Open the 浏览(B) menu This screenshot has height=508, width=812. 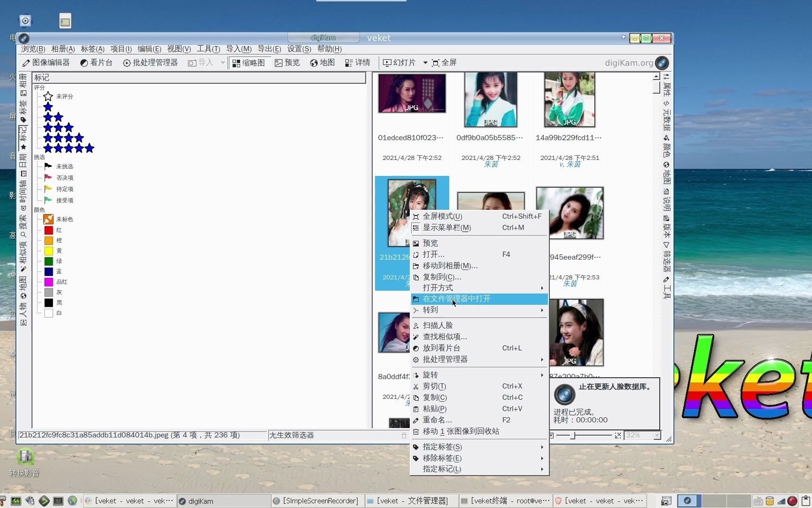[x=33, y=49]
